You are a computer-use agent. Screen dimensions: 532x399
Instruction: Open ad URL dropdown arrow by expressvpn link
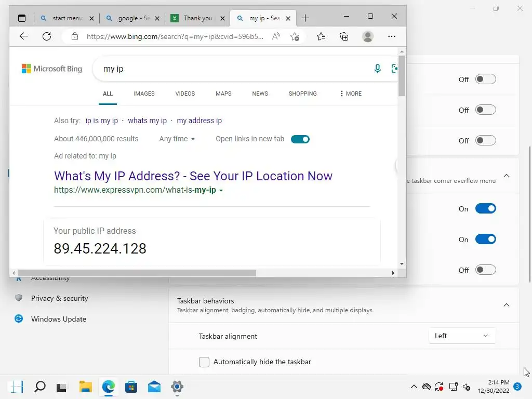pos(221,190)
